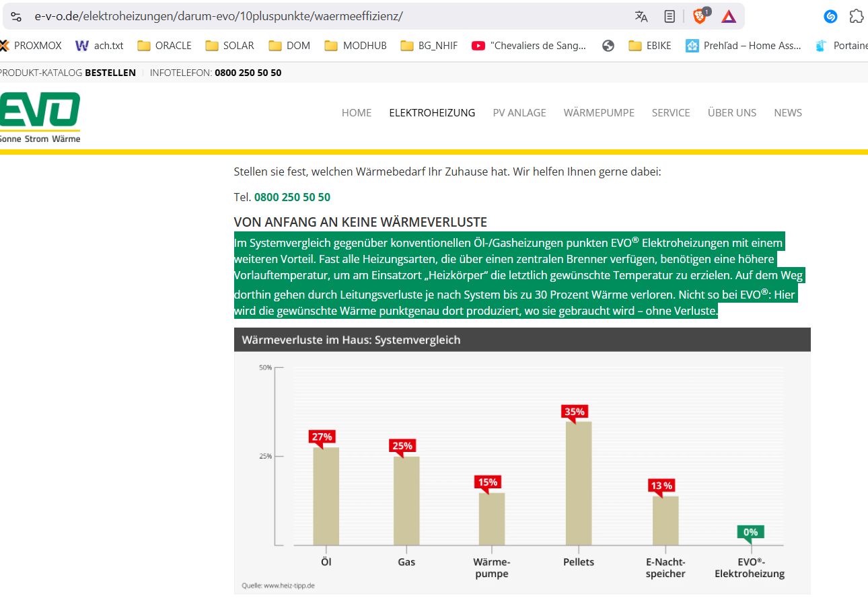Go to WÄRMEPUMPE menu item
This screenshot has height=600, width=868.
tap(599, 113)
